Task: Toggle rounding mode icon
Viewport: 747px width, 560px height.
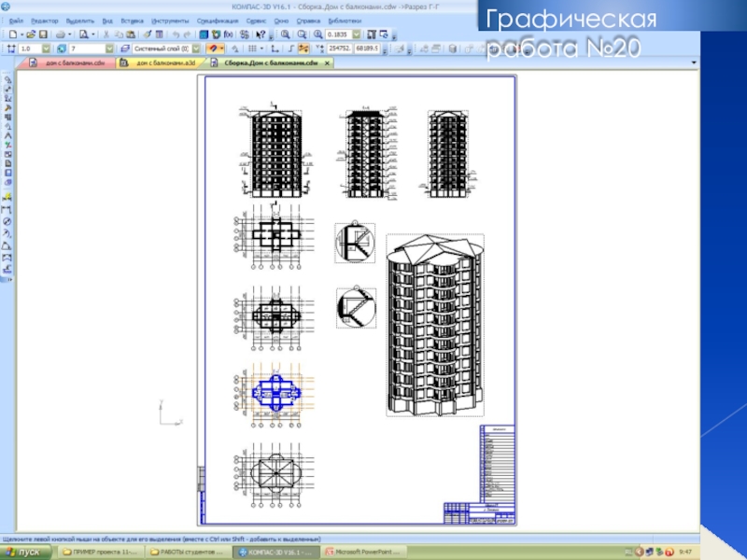Action: [303, 49]
